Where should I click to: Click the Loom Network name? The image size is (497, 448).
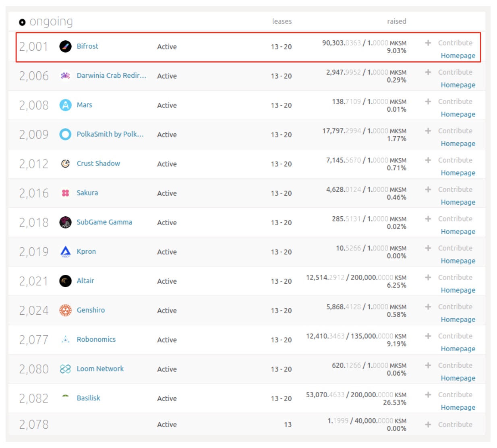coord(100,369)
